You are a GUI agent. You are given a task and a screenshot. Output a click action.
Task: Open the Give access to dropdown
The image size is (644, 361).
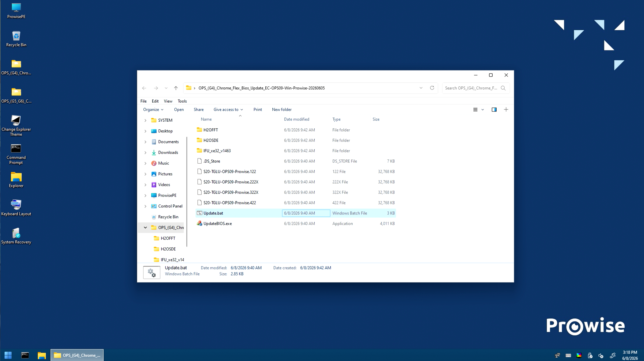(x=228, y=109)
